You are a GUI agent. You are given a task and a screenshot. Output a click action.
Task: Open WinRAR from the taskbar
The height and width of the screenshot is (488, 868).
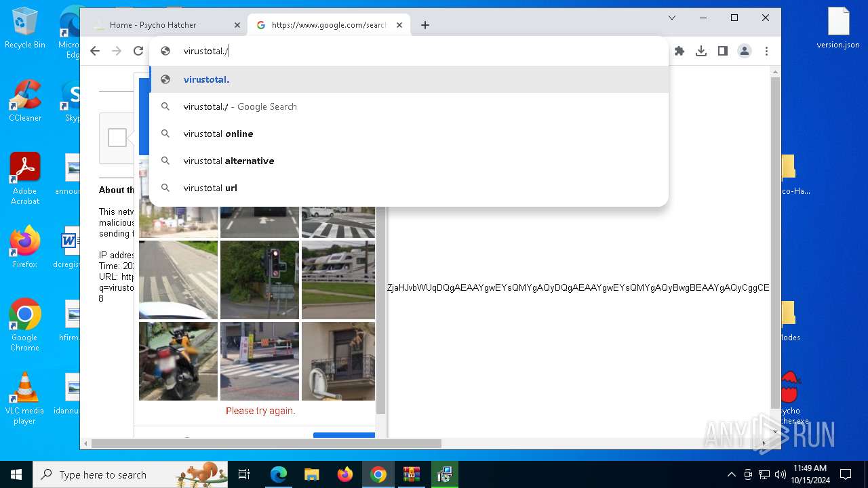[x=412, y=474]
